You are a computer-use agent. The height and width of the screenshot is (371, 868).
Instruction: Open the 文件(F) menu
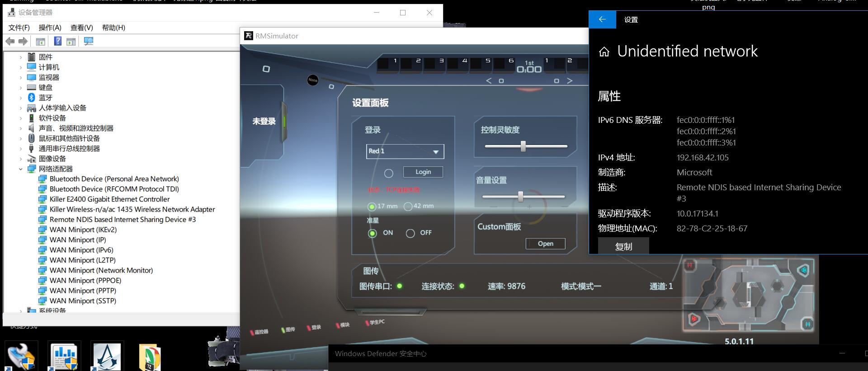19,28
